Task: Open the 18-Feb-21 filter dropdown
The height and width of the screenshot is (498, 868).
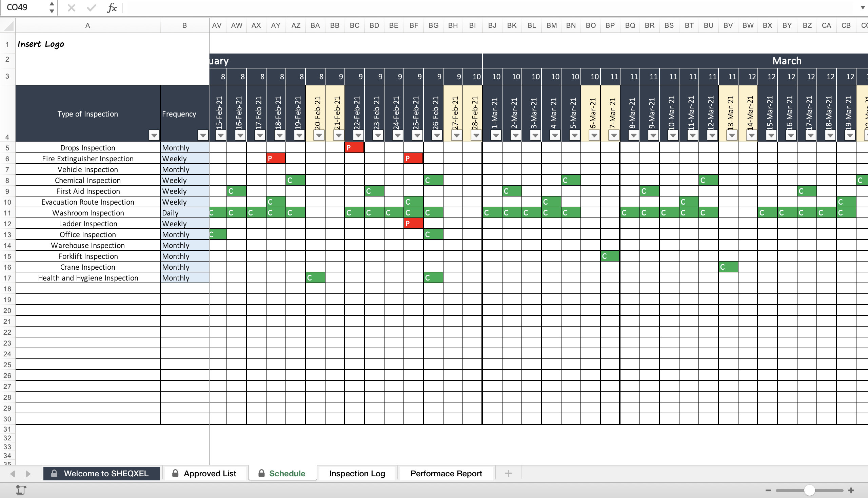Action: (x=280, y=136)
